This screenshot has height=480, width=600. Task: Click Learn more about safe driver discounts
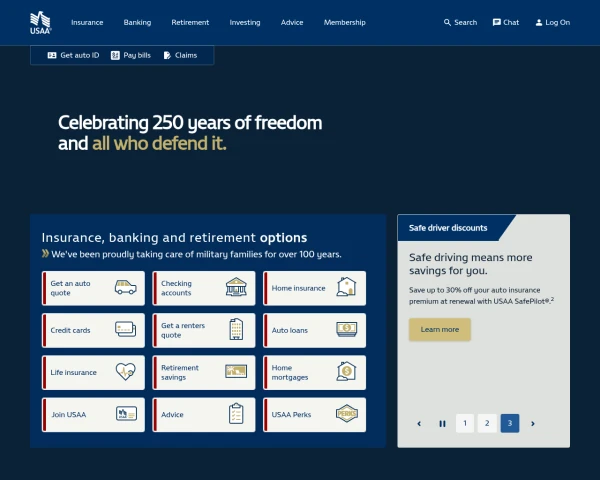(x=440, y=329)
